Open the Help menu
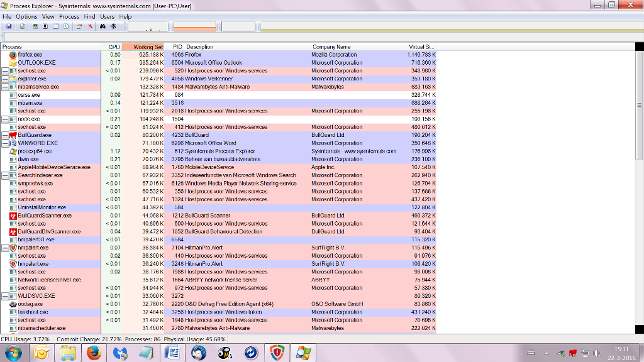Screen dimensions: 644x362 [125, 17]
